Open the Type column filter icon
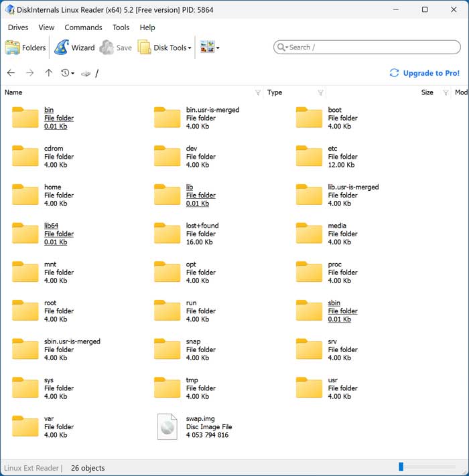Viewport: 469px width, 476px height. (x=320, y=92)
